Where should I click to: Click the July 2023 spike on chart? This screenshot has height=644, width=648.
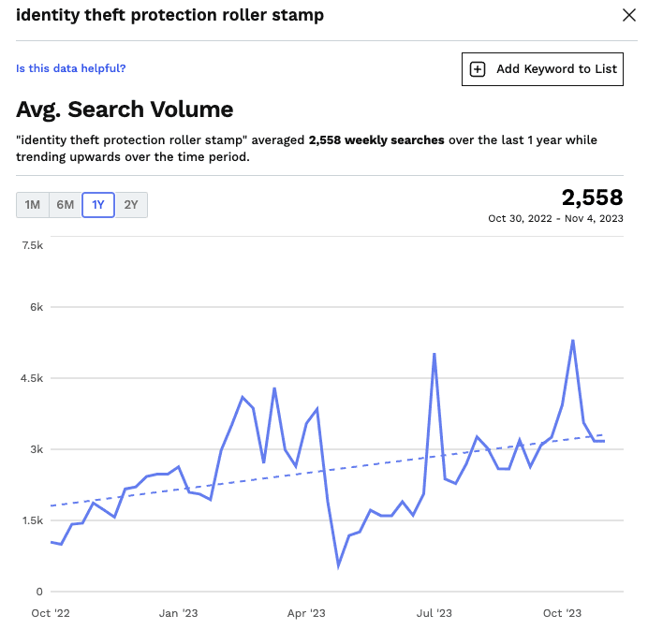point(434,354)
